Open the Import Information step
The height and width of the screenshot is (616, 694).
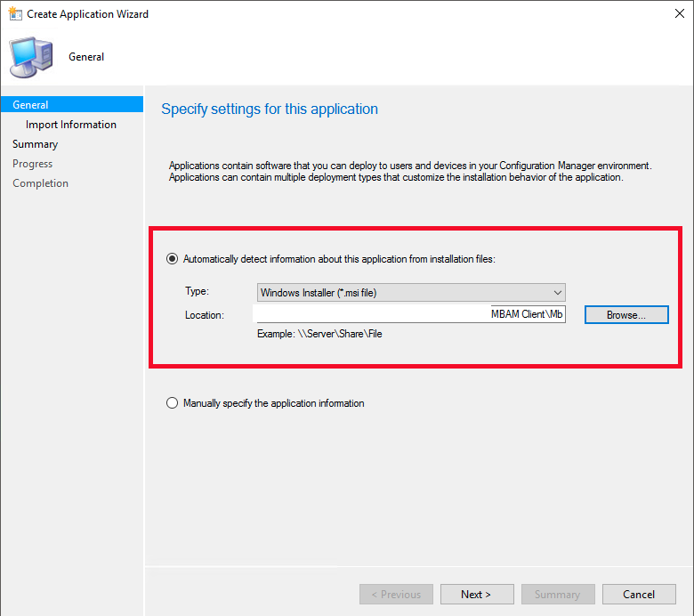(71, 125)
